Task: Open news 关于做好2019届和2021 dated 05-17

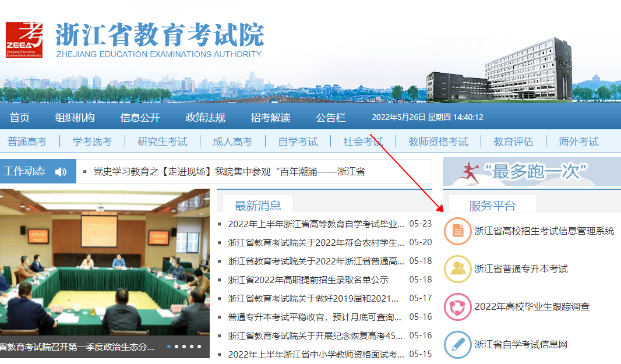Action: coord(313,298)
